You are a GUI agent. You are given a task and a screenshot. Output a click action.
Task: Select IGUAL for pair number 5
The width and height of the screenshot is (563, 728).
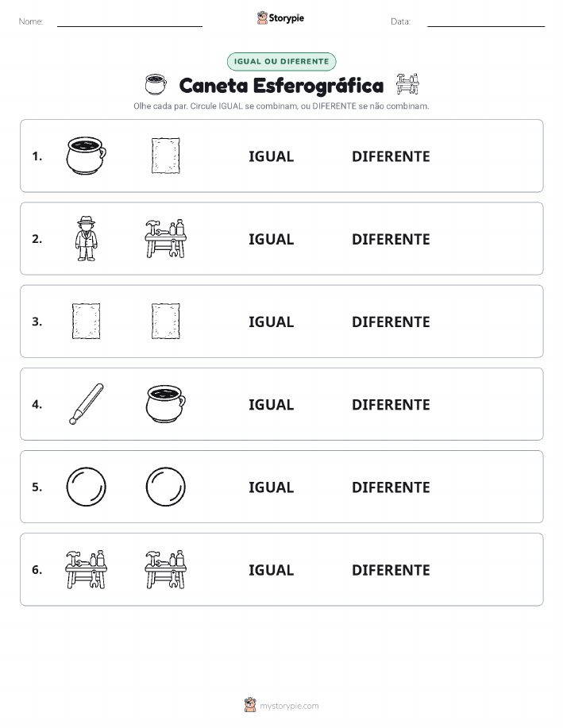[272, 487]
